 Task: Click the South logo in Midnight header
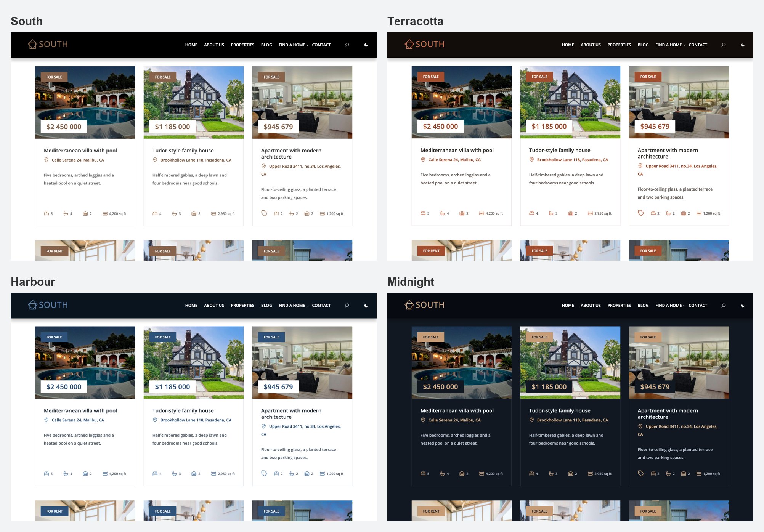[x=425, y=305]
